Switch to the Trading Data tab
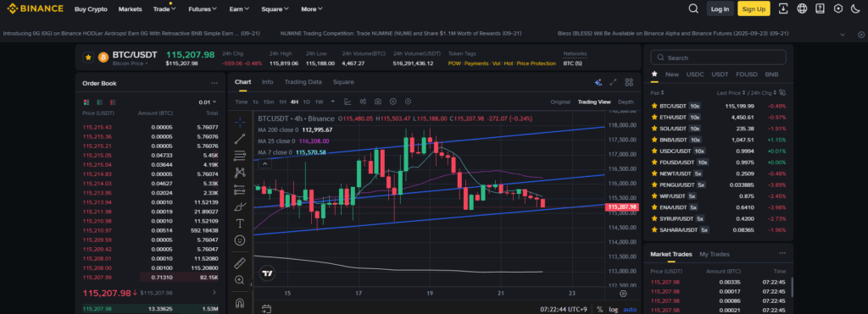This screenshot has width=868, height=314. point(303,82)
